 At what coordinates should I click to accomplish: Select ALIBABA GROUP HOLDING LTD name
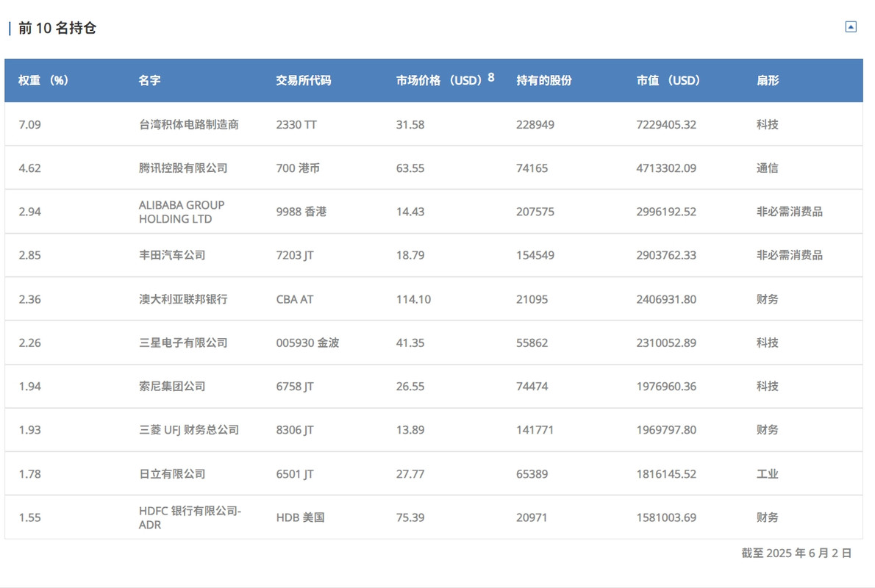[182, 212]
